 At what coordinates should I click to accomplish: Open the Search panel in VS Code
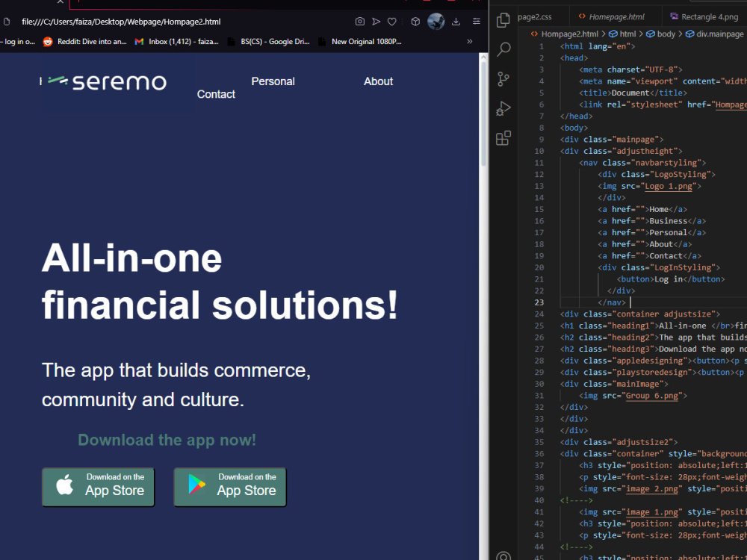[x=503, y=49]
